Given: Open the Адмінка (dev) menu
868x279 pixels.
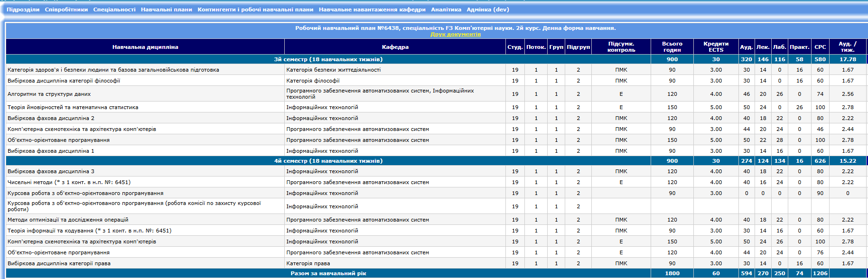Looking at the screenshot, I should 488,9.
